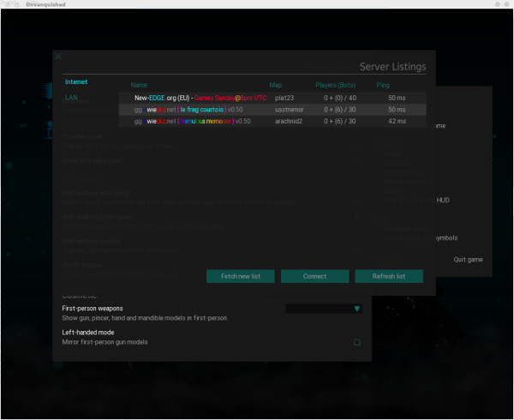Switch to the Internet server tab
This screenshot has height=420, width=514.
76,82
